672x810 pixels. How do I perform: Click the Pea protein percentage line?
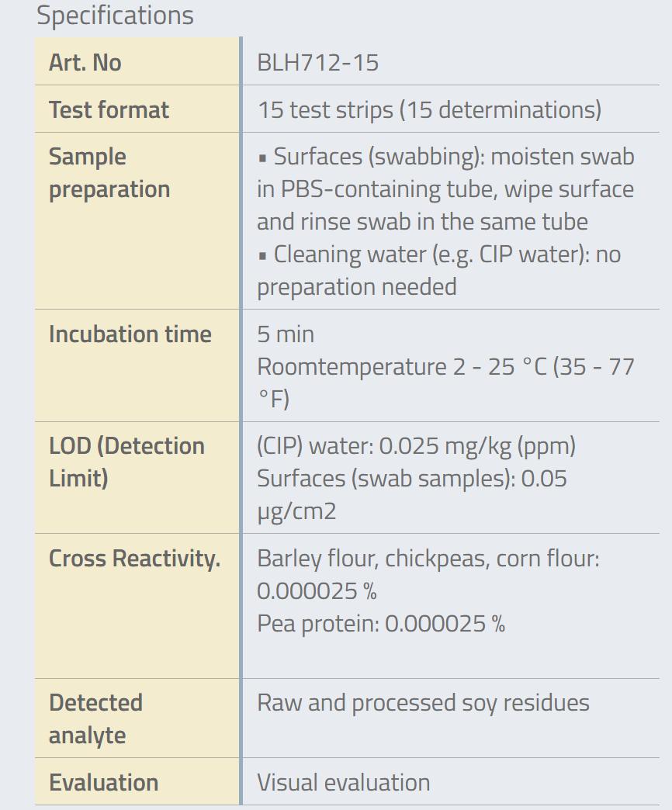pos(380,623)
